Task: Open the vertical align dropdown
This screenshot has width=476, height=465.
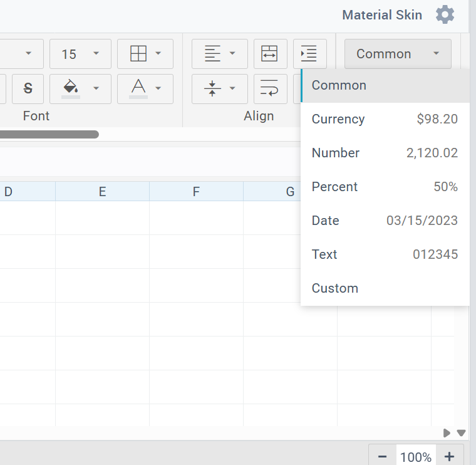Action: [x=219, y=88]
